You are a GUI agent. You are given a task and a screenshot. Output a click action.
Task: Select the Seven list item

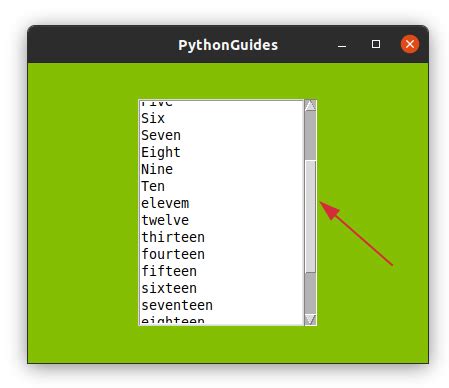click(x=221, y=135)
